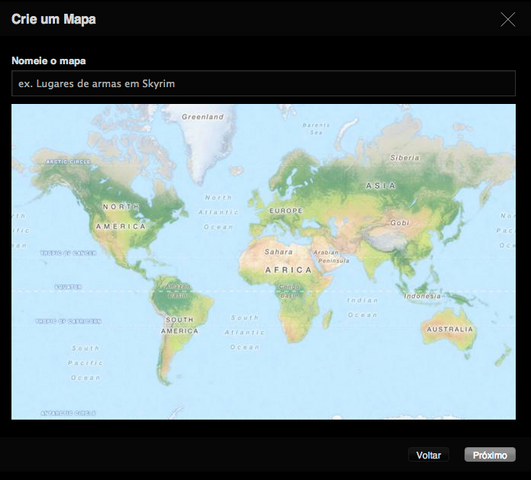
Task: Click the ARCTIC CIRCLE label
Action: [x=68, y=162]
